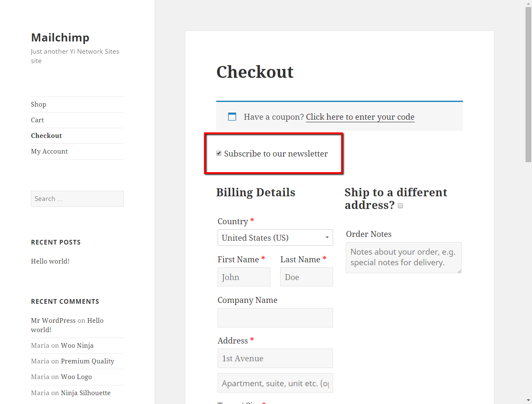Image resolution: width=532 pixels, height=404 pixels.
Task: Click into the sidebar Search field
Action: [77, 199]
